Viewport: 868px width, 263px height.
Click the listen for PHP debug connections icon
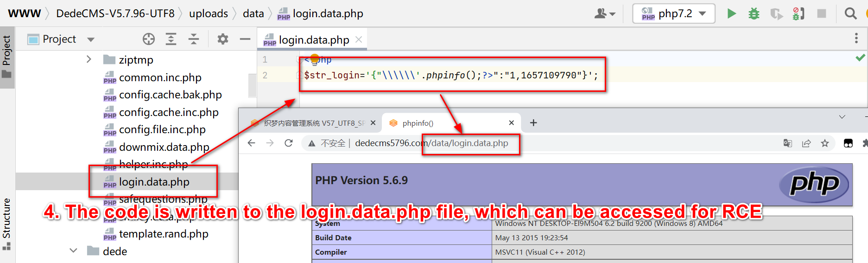tap(798, 13)
